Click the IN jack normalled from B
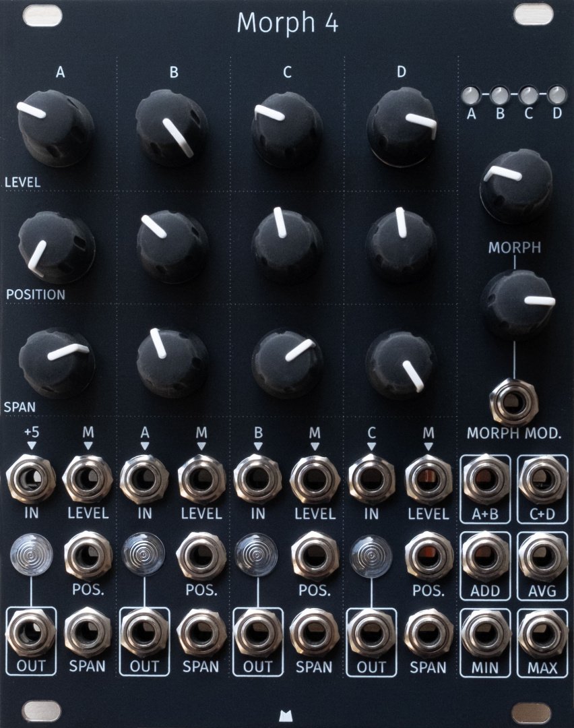The width and height of the screenshot is (574, 728). coord(258,480)
